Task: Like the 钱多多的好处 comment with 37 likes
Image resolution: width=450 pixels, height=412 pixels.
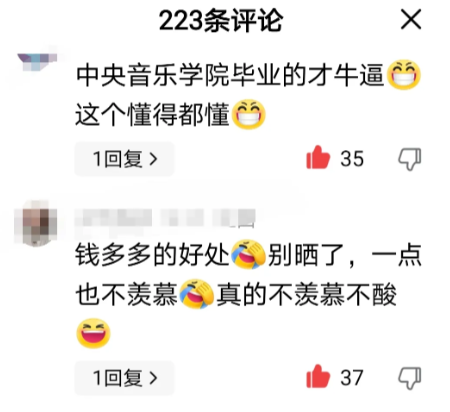Action: [318, 376]
